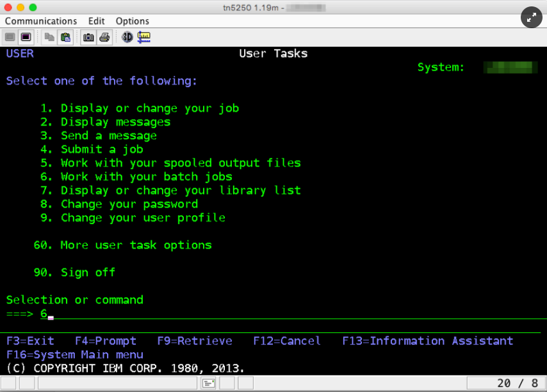Screen dimensions: 547x392
Task: Click the Paste clipboard icon
Action: [65, 37]
